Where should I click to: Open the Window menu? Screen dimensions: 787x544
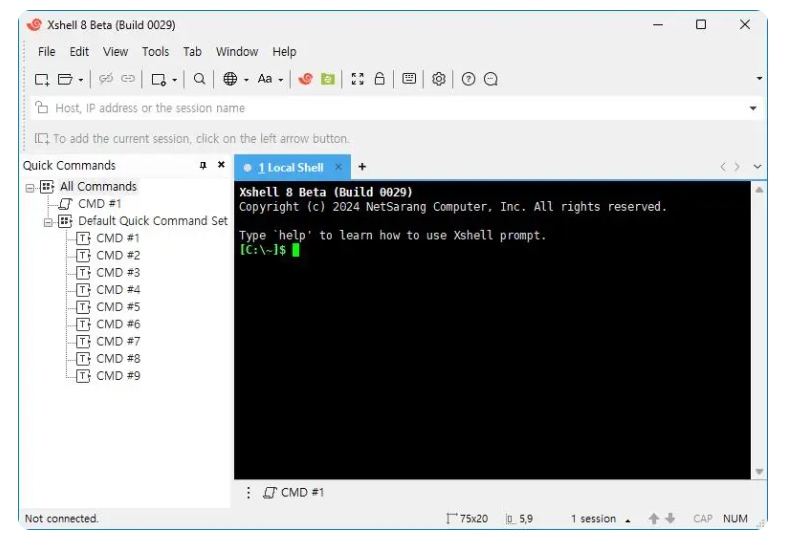237,52
